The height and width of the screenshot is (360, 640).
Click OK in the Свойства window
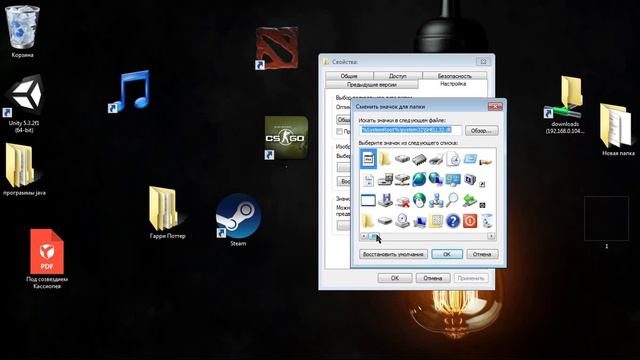coord(395,278)
